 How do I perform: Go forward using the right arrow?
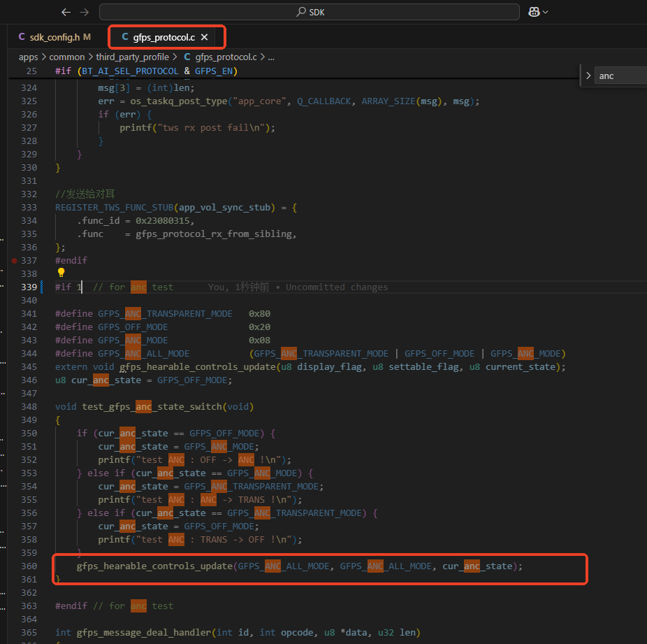click(84, 13)
